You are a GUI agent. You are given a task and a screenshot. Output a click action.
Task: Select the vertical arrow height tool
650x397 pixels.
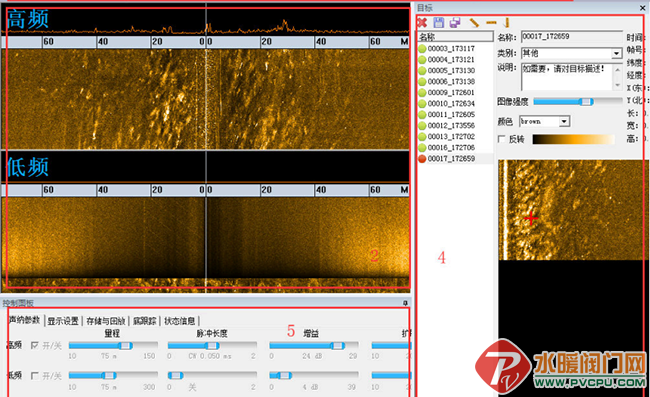point(507,23)
